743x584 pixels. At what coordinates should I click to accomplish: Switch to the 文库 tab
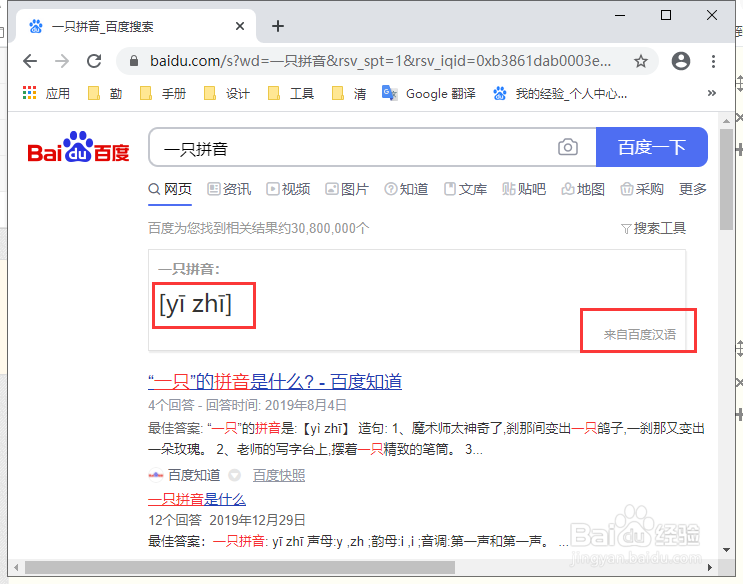pos(465,190)
